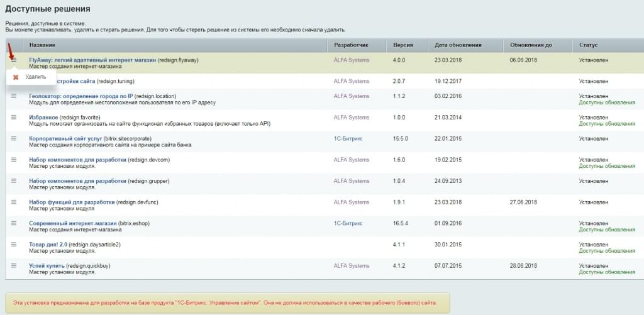Click Доступны обновления for redsign.devcom row

coord(607,166)
